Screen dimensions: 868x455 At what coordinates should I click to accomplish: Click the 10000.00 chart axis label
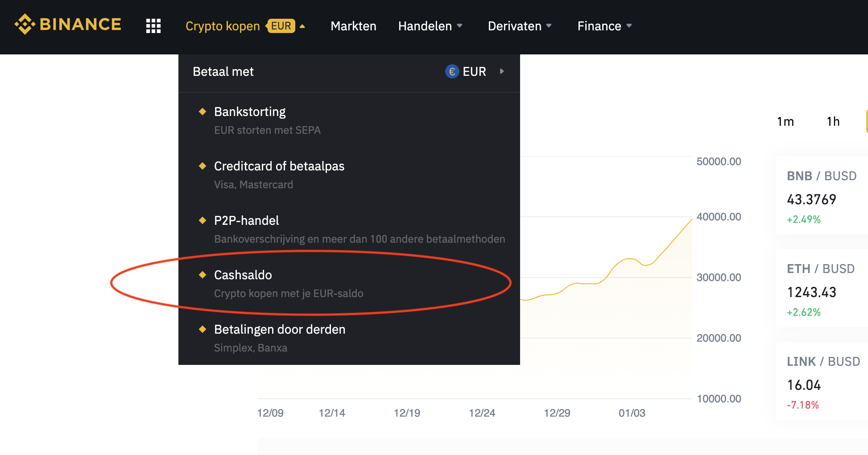point(719,399)
